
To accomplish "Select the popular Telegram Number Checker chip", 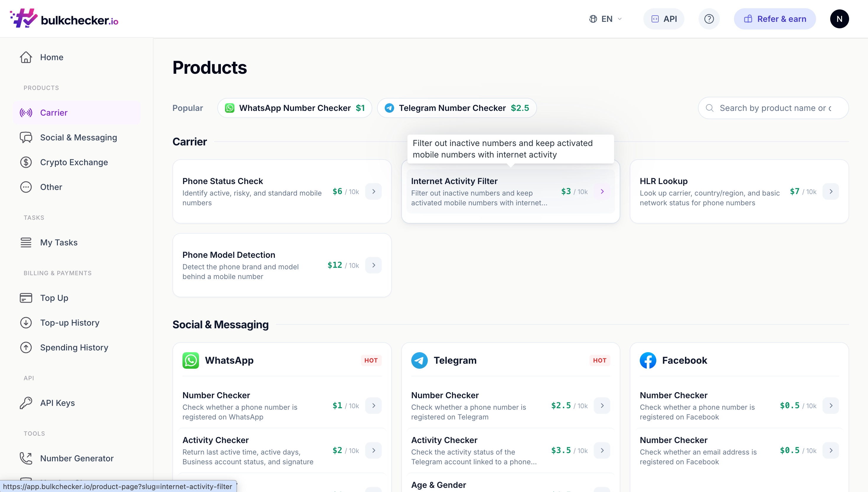I will (x=456, y=108).
